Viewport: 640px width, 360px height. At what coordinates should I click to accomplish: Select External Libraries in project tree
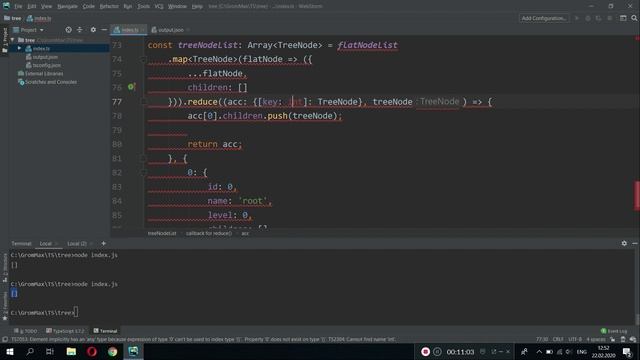40,73
